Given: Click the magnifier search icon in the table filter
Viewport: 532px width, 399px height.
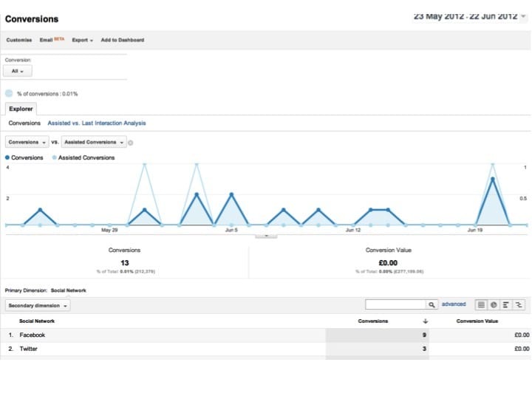Looking at the screenshot, I should [431, 304].
